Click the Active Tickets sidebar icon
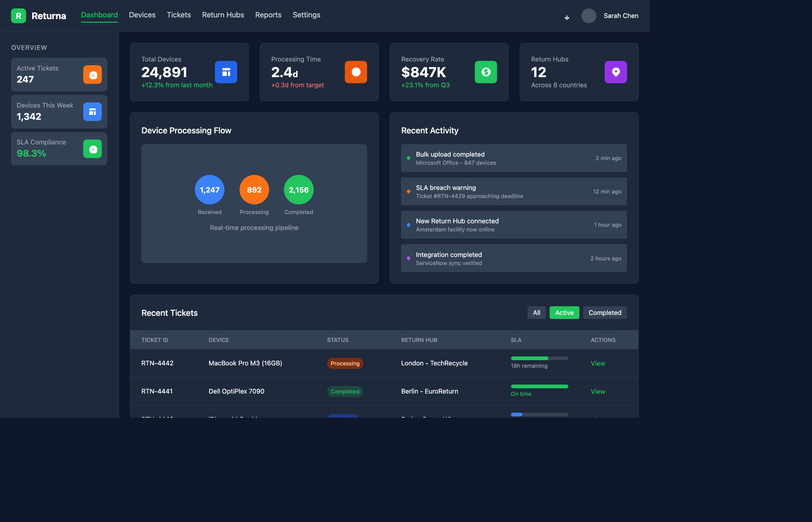The height and width of the screenshot is (522, 812). click(x=92, y=74)
